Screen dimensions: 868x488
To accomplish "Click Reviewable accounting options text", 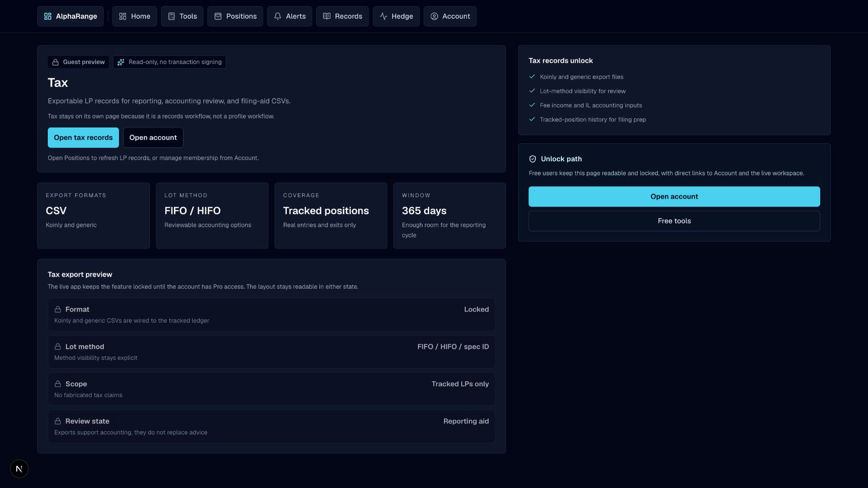I will tap(207, 225).
